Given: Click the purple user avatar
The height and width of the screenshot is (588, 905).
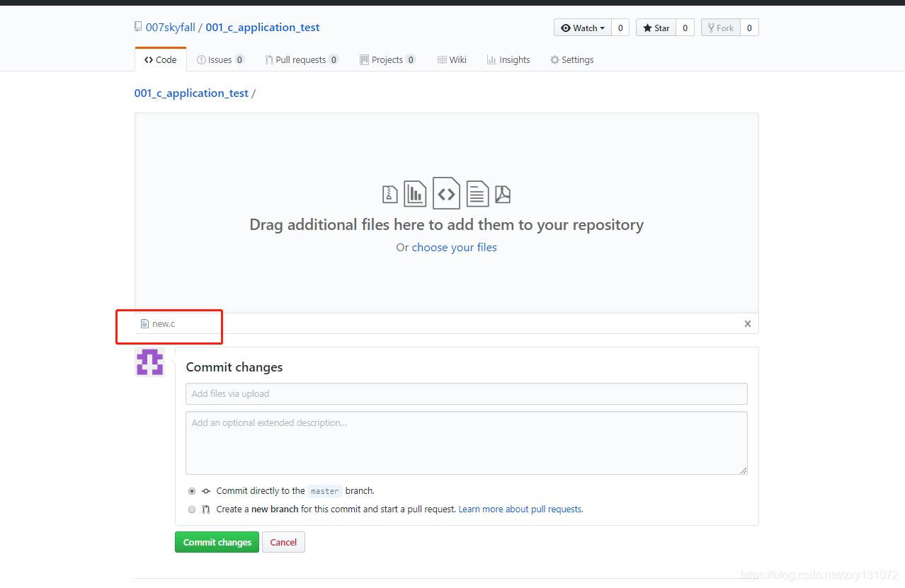Looking at the screenshot, I should (149, 362).
